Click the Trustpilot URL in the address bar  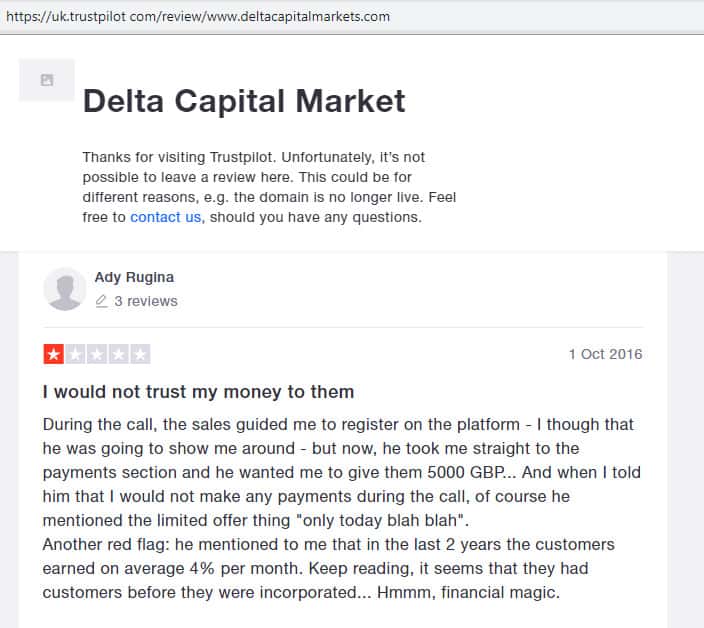pyautogui.click(x=198, y=17)
